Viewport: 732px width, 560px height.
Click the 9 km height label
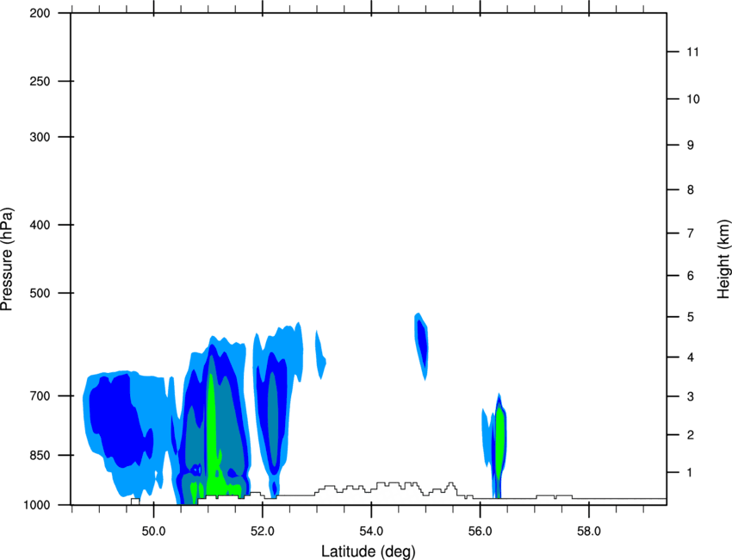[x=691, y=146]
